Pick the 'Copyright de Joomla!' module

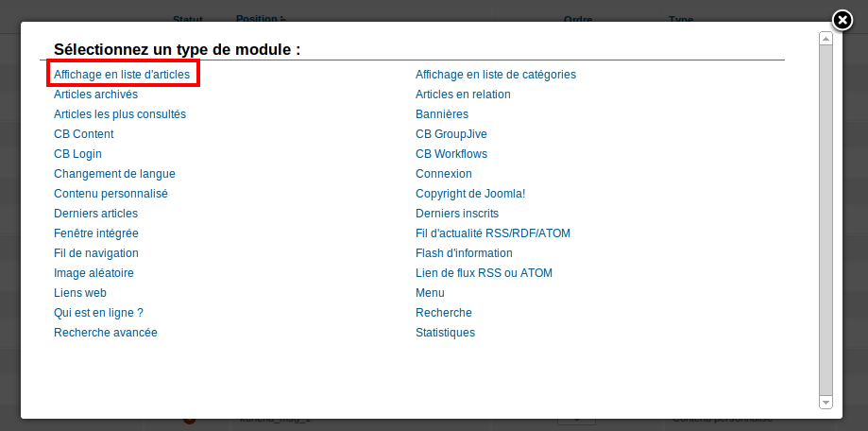[x=470, y=194]
